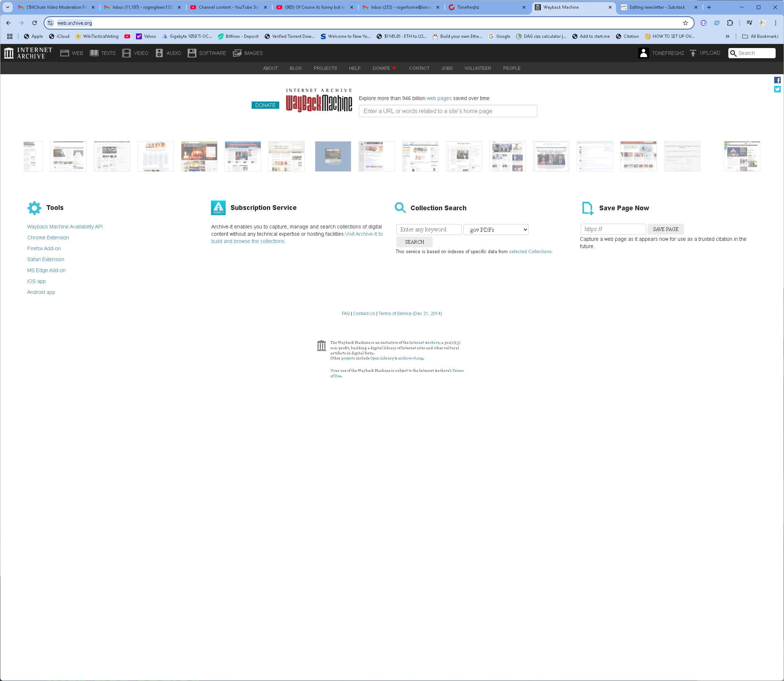Screen dimensions: 784x681
Task: Open the Firefox Add-on link
Action: click(44, 248)
